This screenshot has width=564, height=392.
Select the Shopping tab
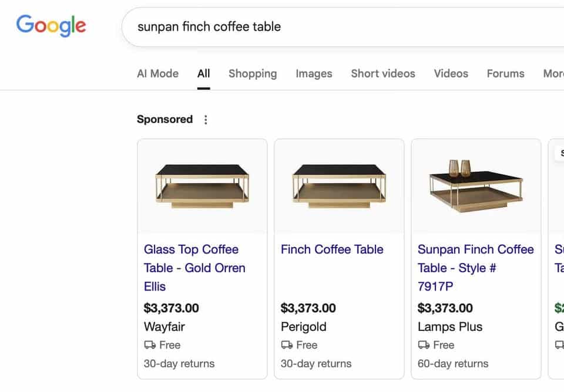coord(253,73)
